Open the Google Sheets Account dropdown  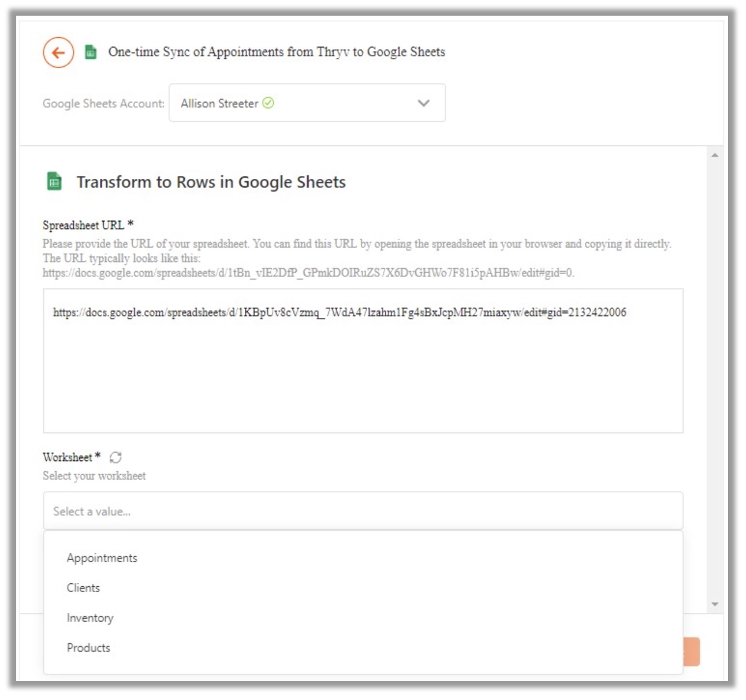tap(307, 103)
